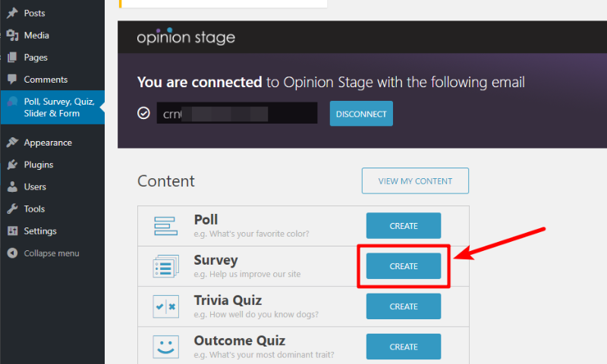Create a new Poll
607x364 pixels.
coord(404,226)
